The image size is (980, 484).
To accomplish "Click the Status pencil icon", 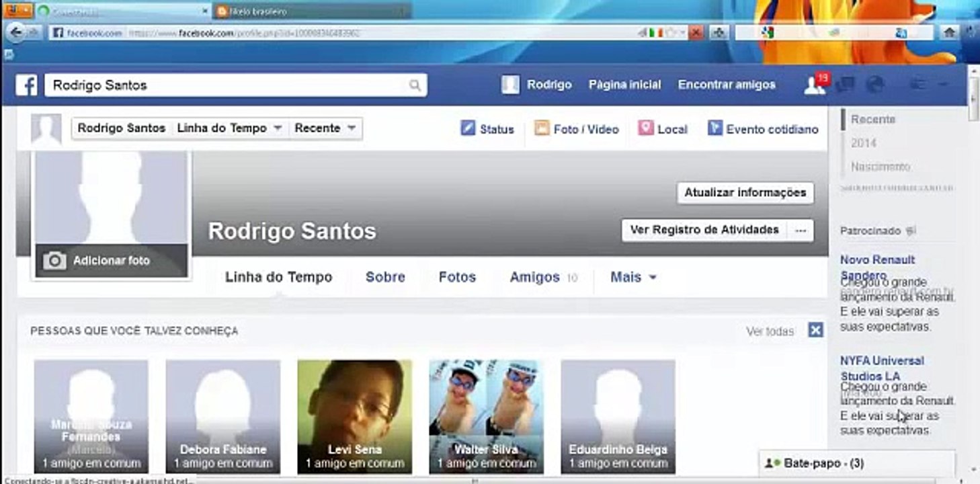I will click(x=468, y=128).
